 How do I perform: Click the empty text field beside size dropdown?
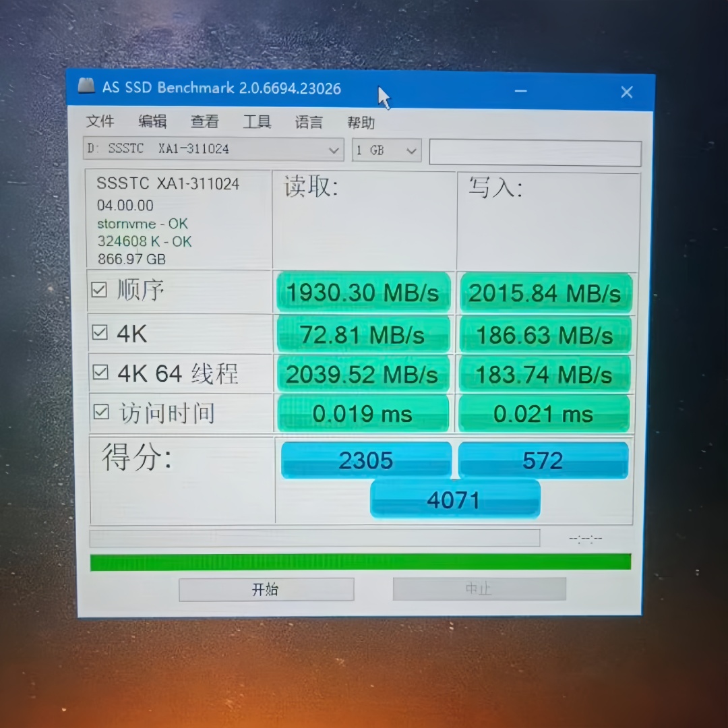535,152
